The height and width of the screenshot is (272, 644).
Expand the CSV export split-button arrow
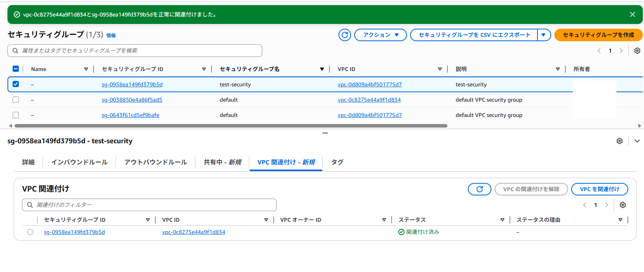(543, 35)
